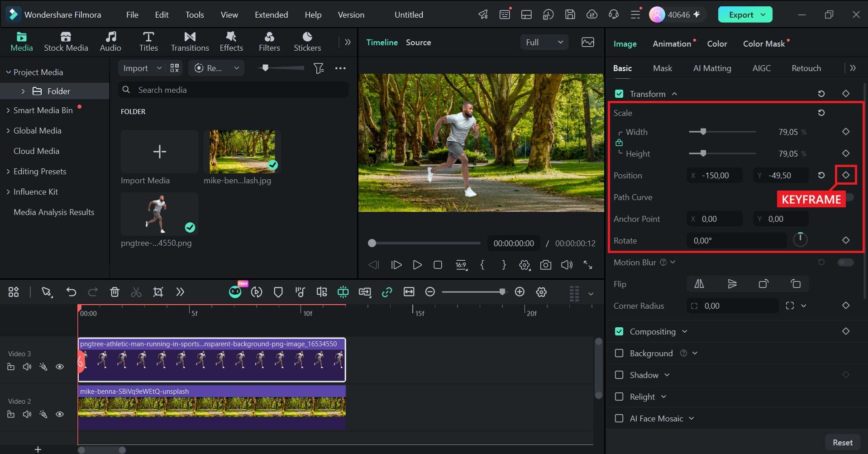
Task: Click the flip vertical icon
Action: click(x=732, y=284)
